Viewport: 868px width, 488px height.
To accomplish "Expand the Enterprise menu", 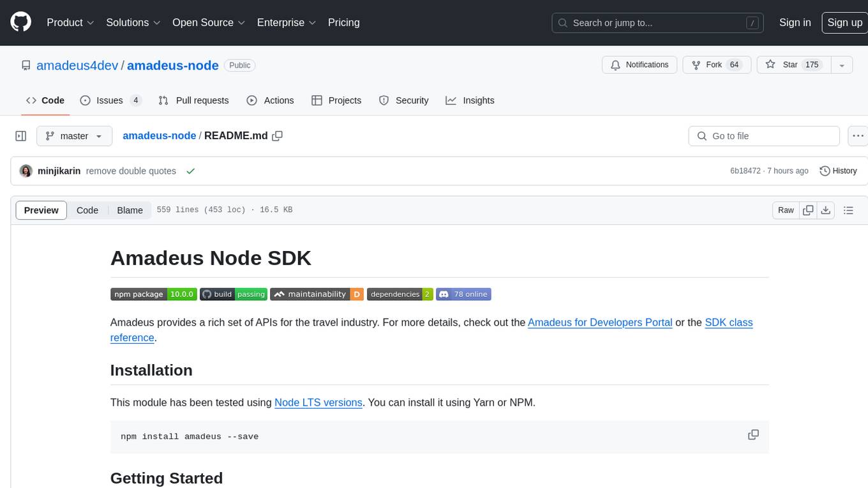I will pos(287,22).
